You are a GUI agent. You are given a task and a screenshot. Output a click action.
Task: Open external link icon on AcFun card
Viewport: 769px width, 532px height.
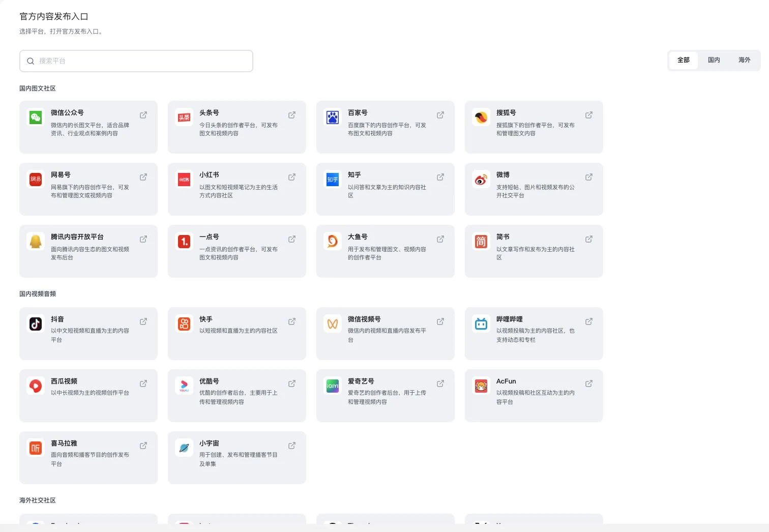[x=589, y=383]
